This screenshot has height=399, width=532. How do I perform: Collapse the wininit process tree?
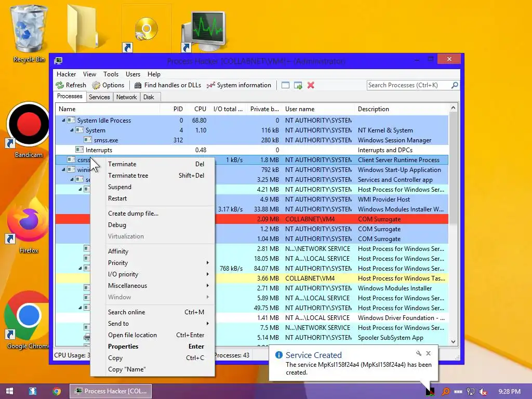point(63,169)
